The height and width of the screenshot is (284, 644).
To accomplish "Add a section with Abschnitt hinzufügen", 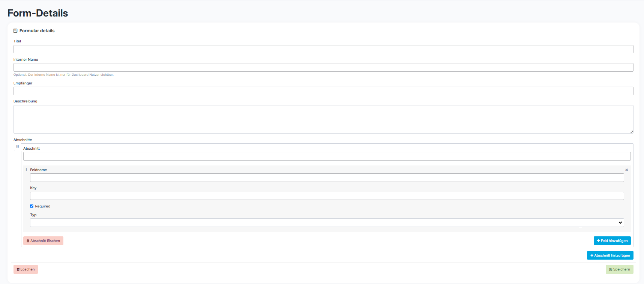I will [610, 255].
